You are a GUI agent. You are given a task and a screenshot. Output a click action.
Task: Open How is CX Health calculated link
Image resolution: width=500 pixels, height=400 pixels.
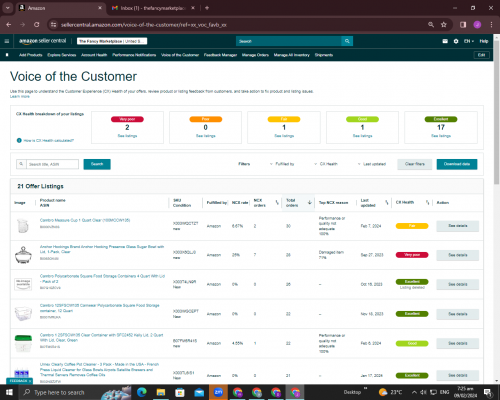[49, 140]
